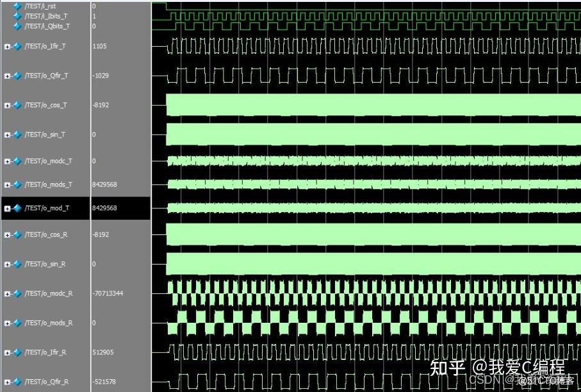581x392 pixels.
Task: Click the o_Ifir_T signal diamond icon
Action: click(17, 46)
